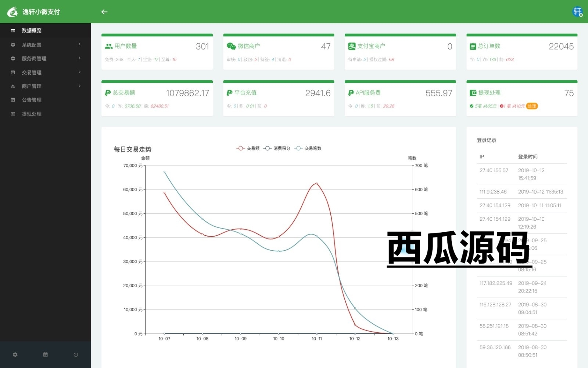Click login IP 111.9.238.46
The image size is (588, 368).
pyautogui.click(x=493, y=192)
